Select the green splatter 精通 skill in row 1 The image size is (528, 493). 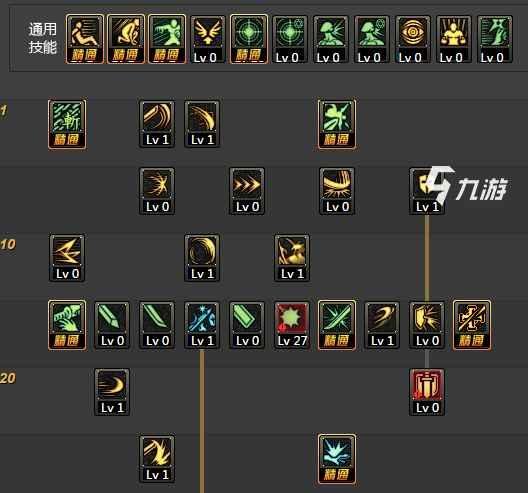click(337, 124)
